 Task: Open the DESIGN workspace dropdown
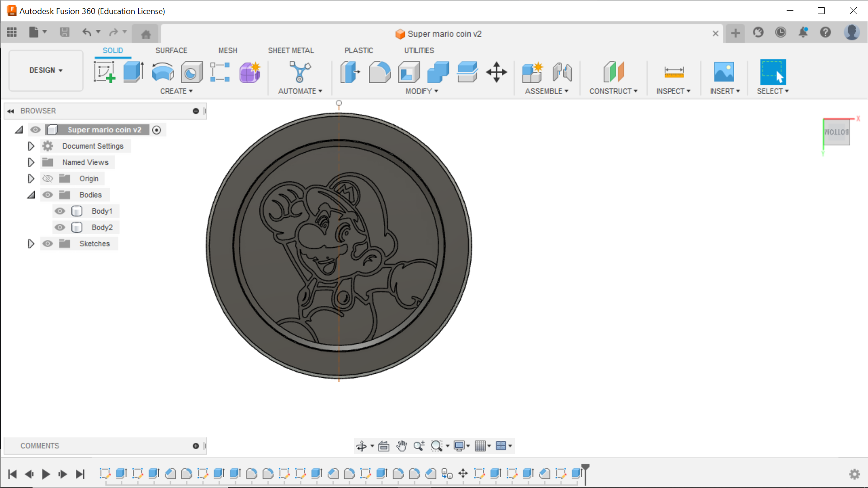(46, 70)
